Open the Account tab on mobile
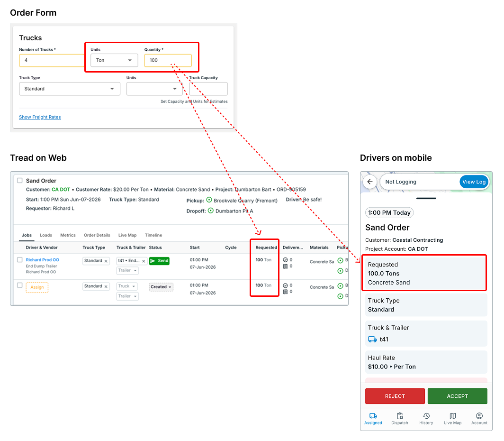The width and height of the screenshot is (504, 441). coord(479,419)
